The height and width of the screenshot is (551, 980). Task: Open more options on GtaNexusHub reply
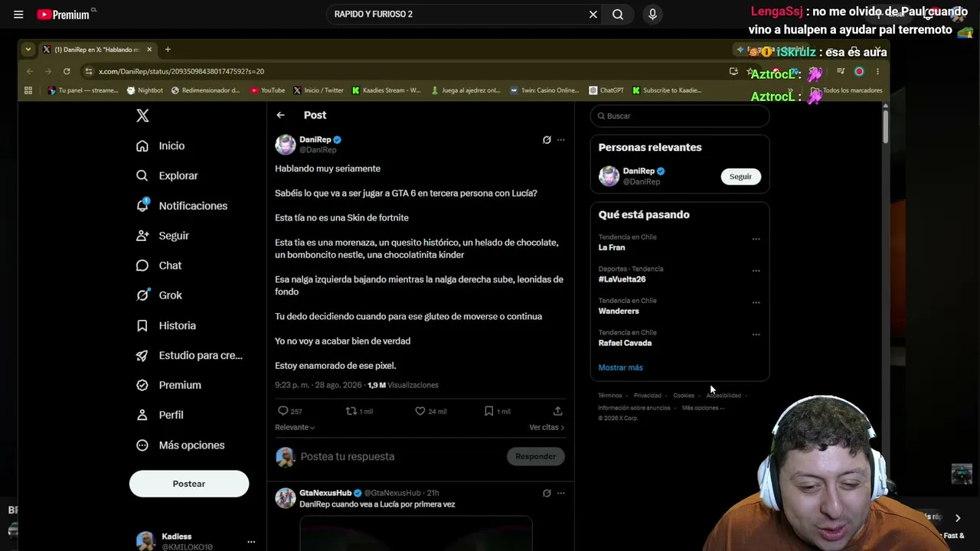point(561,493)
